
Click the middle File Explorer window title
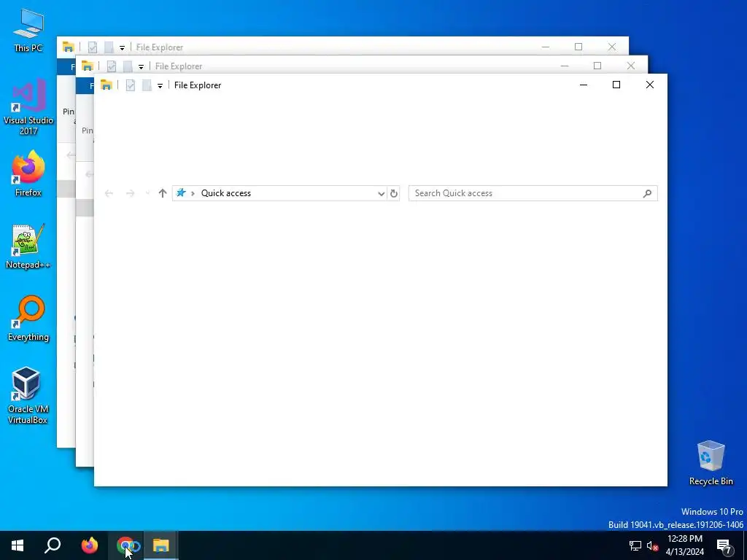pyautogui.click(x=179, y=66)
